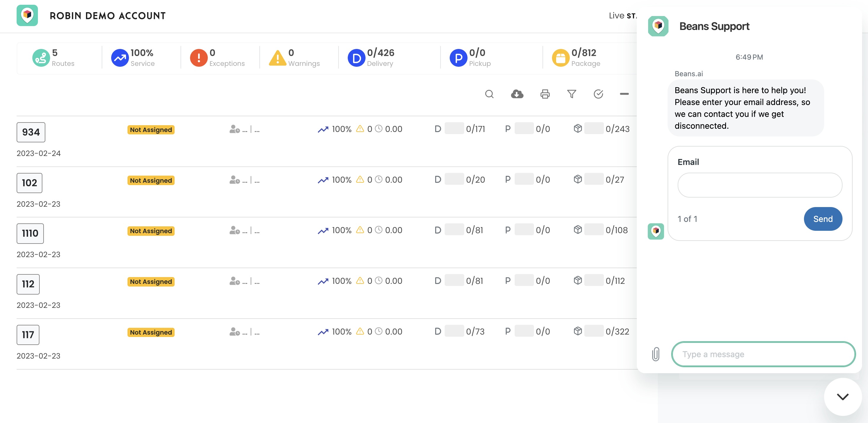Screen dimensions: 868x423
Task: Click the paperclip attachment icon
Action: coord(655,354)
